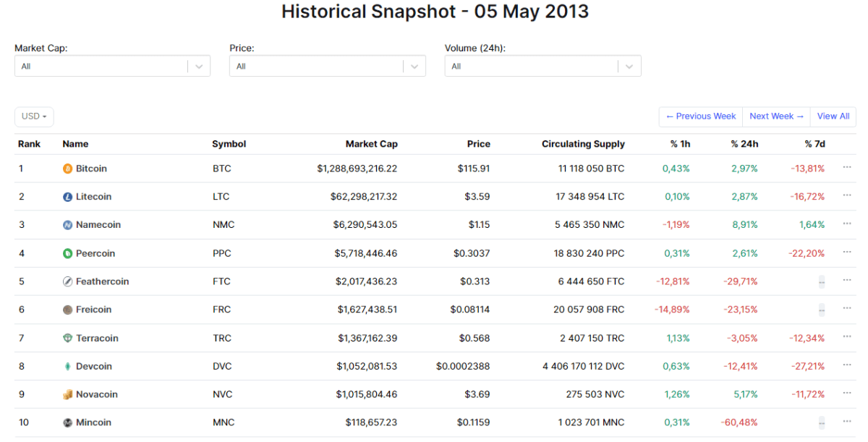Open the Market Cap filter dropdown
868x442 pixels.
pyautogui.click(x=112, y=65)
